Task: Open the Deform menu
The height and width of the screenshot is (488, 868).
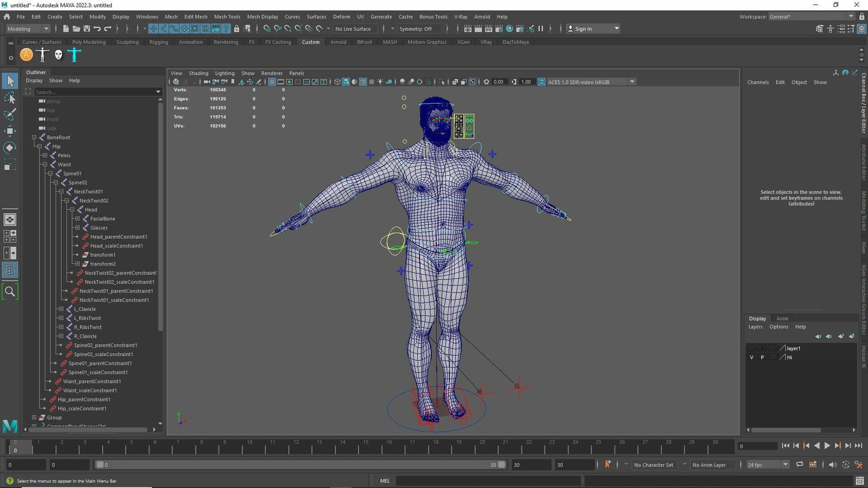Action: click(x=341, y=17)
